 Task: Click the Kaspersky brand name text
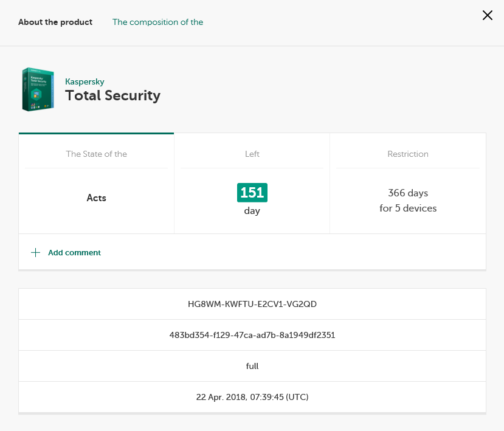[x=85, y=81]
